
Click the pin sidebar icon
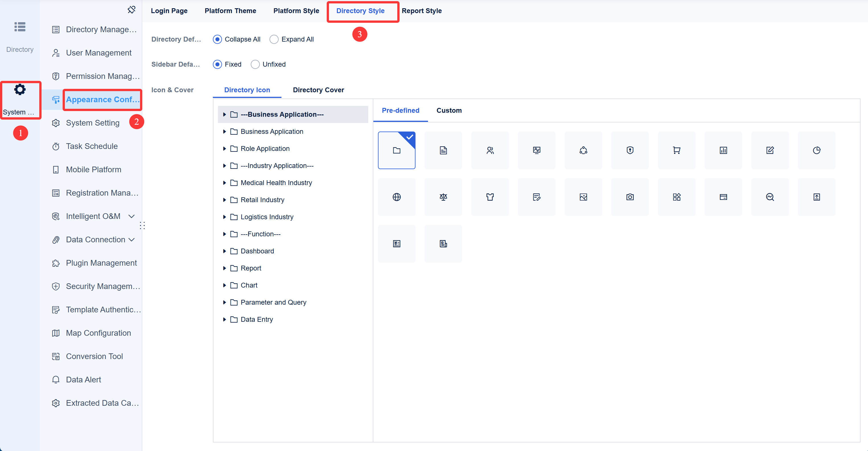(x=131, y=10)
